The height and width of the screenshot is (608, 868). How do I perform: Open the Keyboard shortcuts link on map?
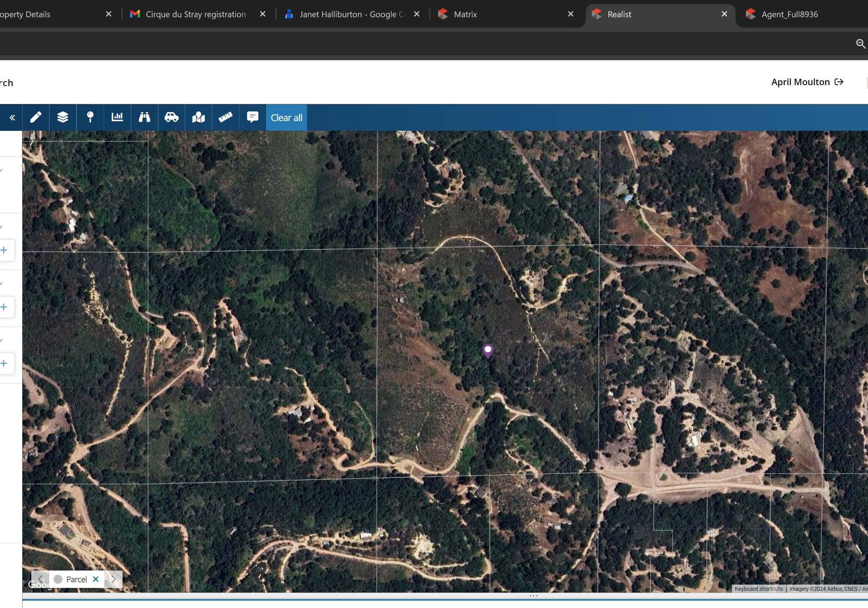coord(758,589)
